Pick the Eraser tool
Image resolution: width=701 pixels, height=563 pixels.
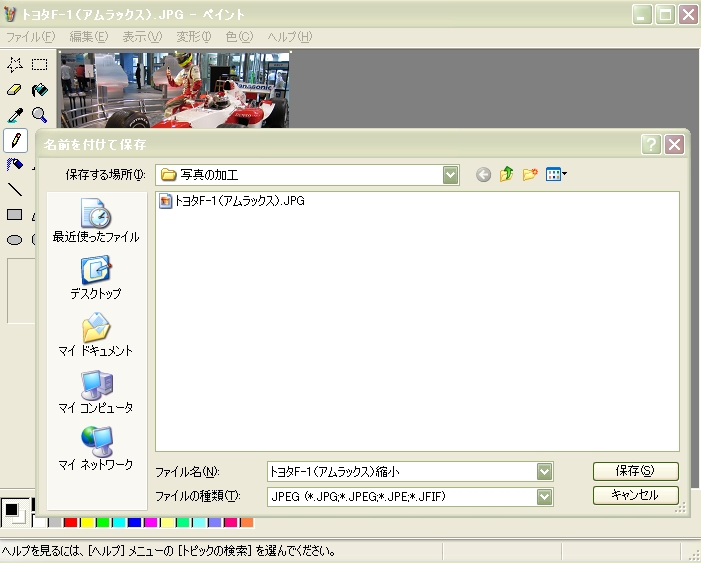(x=15, y=90)
